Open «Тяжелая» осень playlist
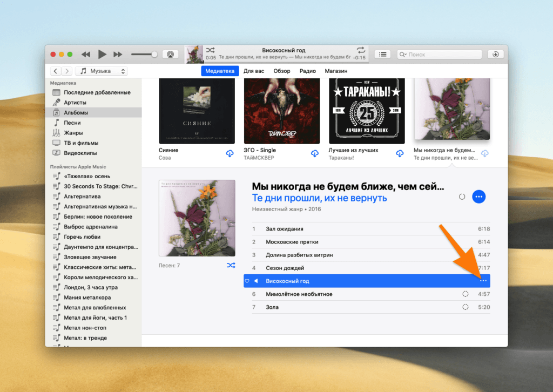553x392 pixels. (x=93, y=176)
